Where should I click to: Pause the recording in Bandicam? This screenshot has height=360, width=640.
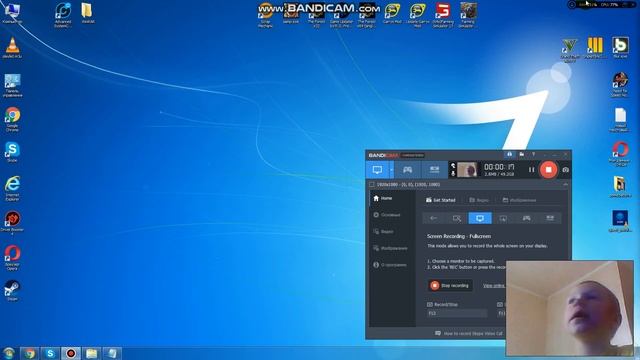coord(531,170)
